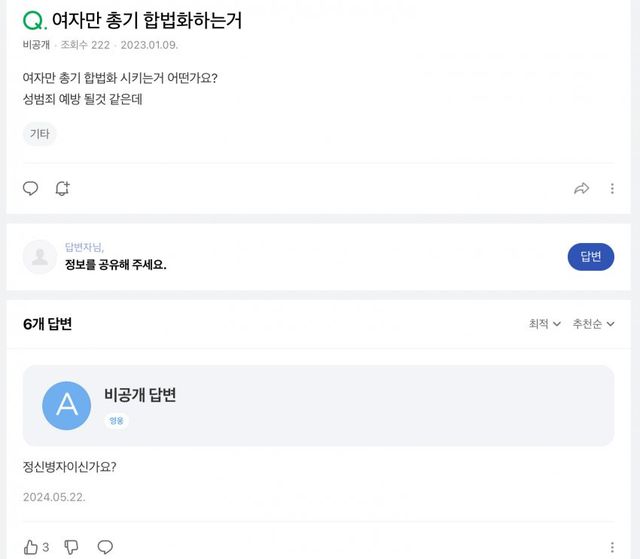
Task: Click thumbs down on the answer
Action: 71,547
